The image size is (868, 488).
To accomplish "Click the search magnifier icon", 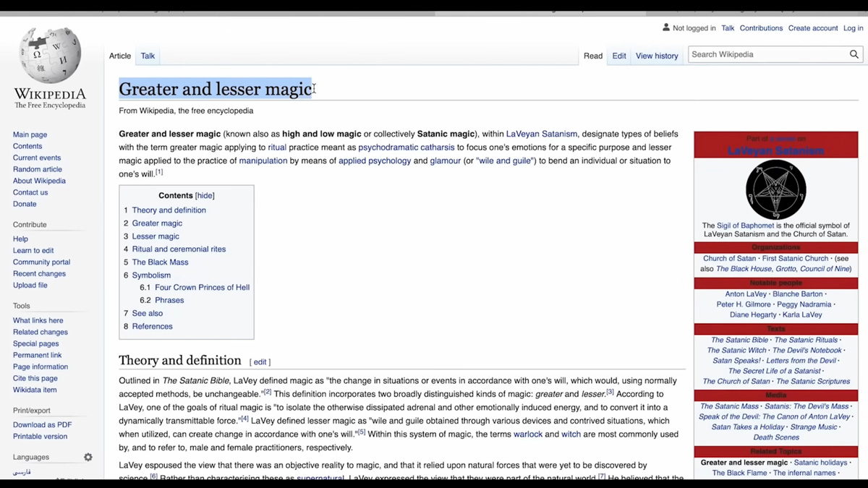I will [854, 54].
